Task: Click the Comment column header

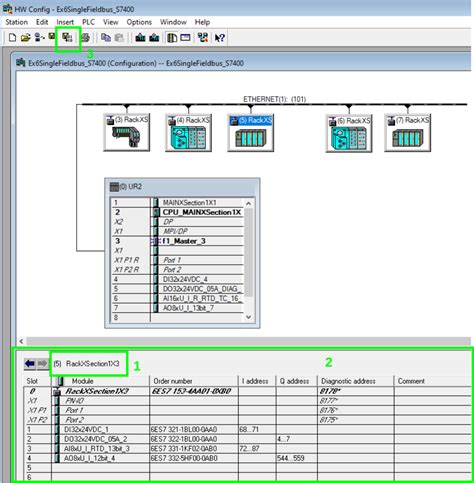Action: (433, 381)
